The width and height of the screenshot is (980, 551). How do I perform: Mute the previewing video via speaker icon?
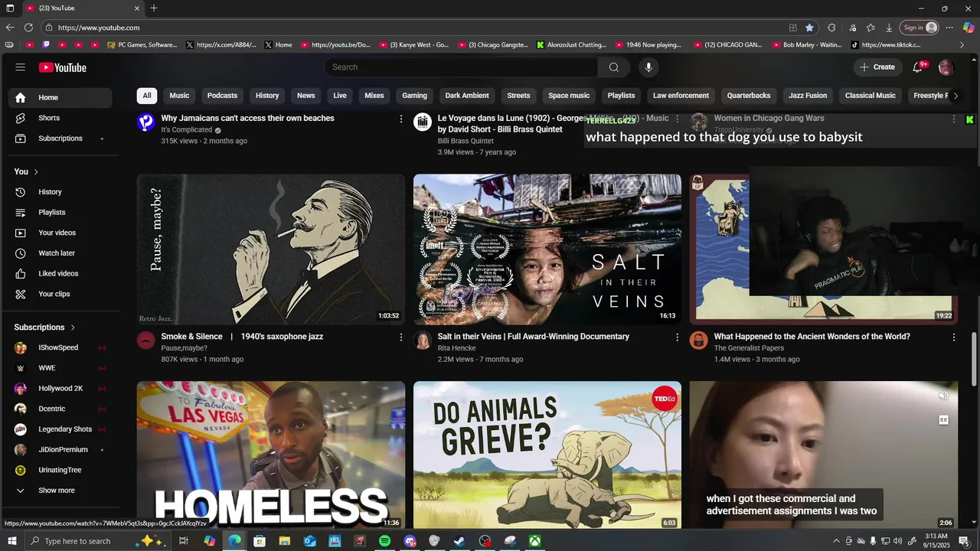tap(943, 396)
